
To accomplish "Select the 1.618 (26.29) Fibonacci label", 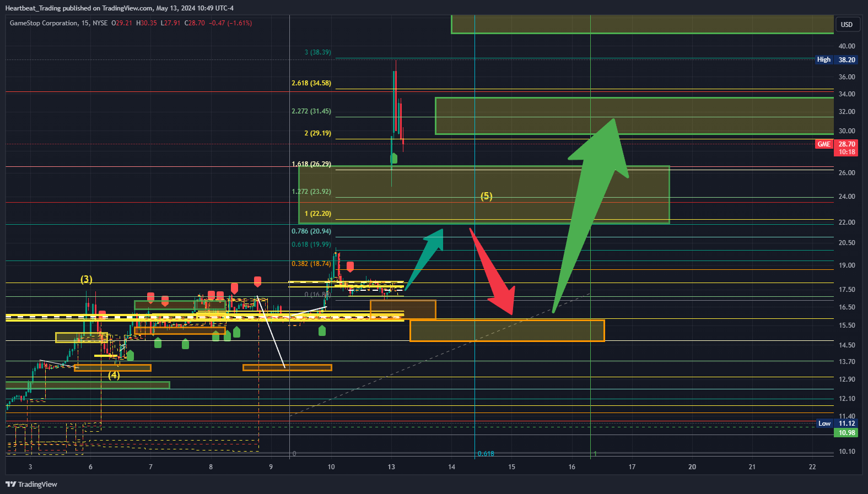I will click(x=311, y=164).
